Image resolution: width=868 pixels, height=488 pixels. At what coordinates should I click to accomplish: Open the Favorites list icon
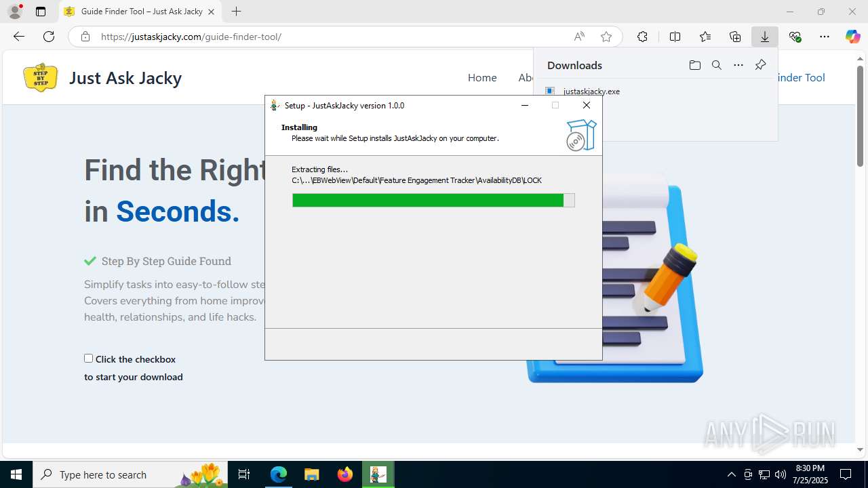point(705,37)
